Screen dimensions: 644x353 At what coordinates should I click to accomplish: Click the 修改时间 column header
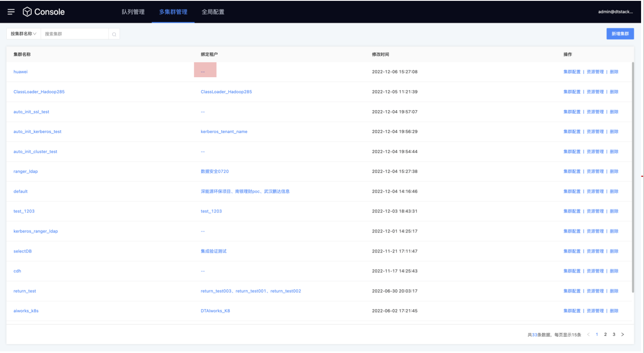(x=380, y=54)
